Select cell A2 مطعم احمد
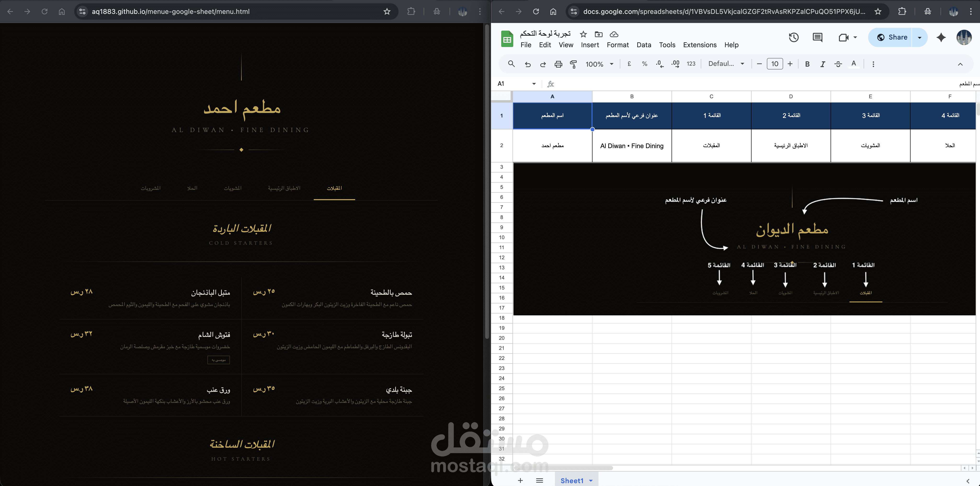The height and width of the screenshot is (486, 980). coord(553,146)
